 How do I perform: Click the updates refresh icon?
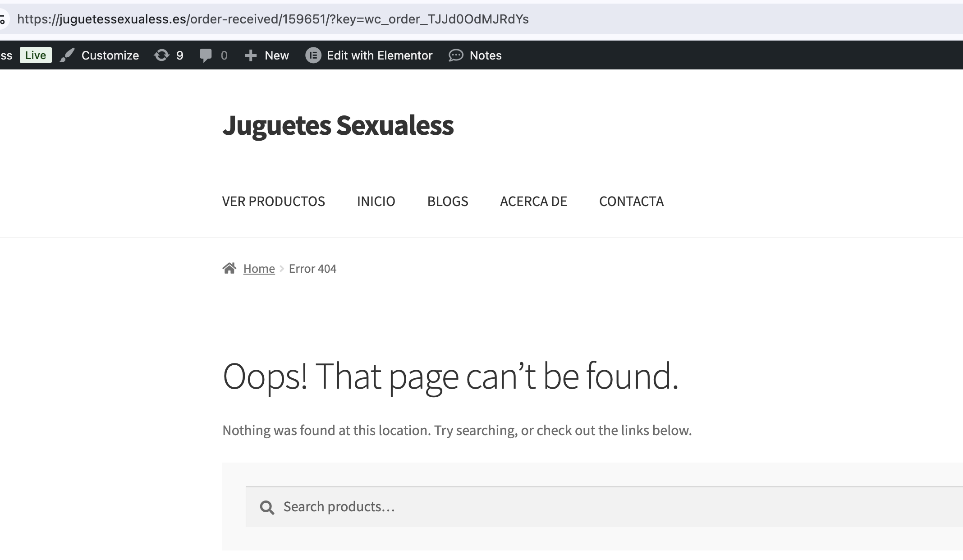(161, 55)
